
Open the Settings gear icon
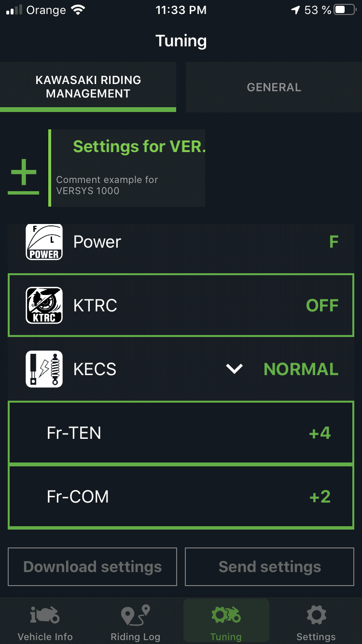click(x=316, y=616)
